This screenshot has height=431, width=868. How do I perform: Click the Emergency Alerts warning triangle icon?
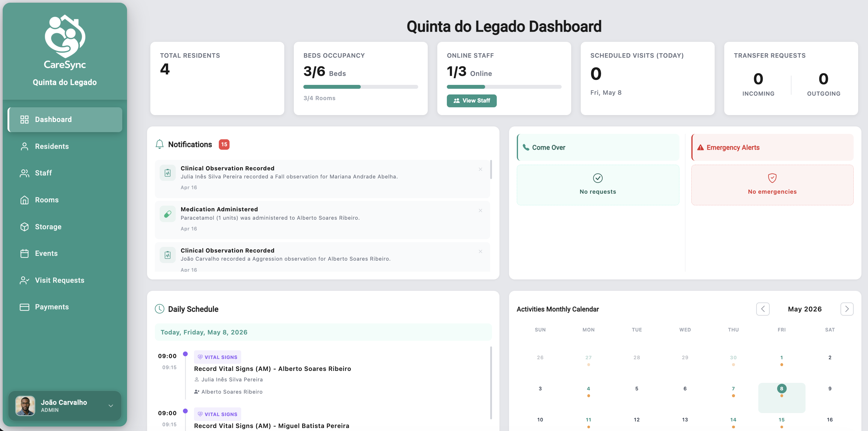(x=701, y=147)
